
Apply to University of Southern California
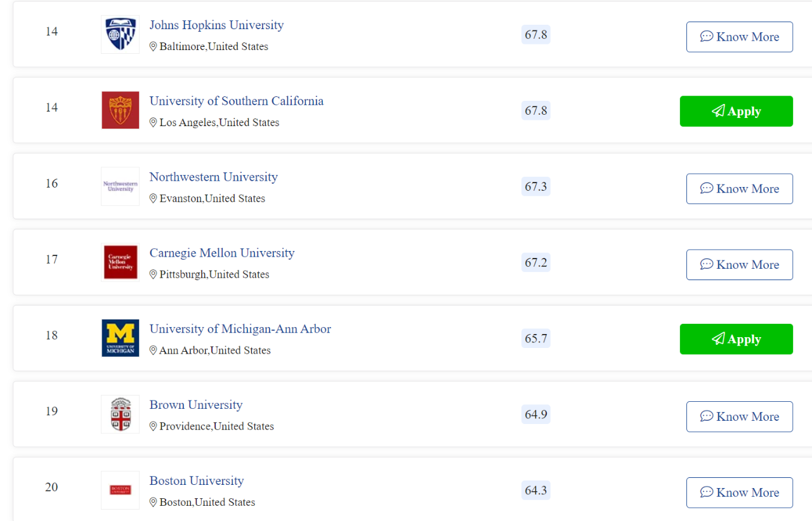pos(737,111)
